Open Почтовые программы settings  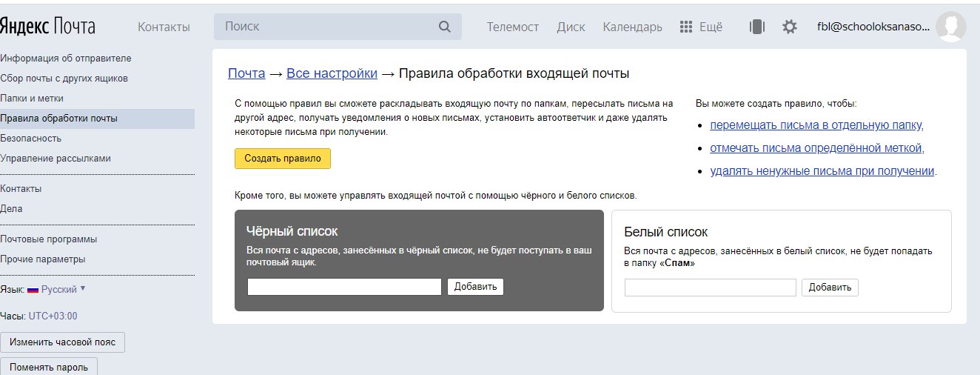(49, 239)
